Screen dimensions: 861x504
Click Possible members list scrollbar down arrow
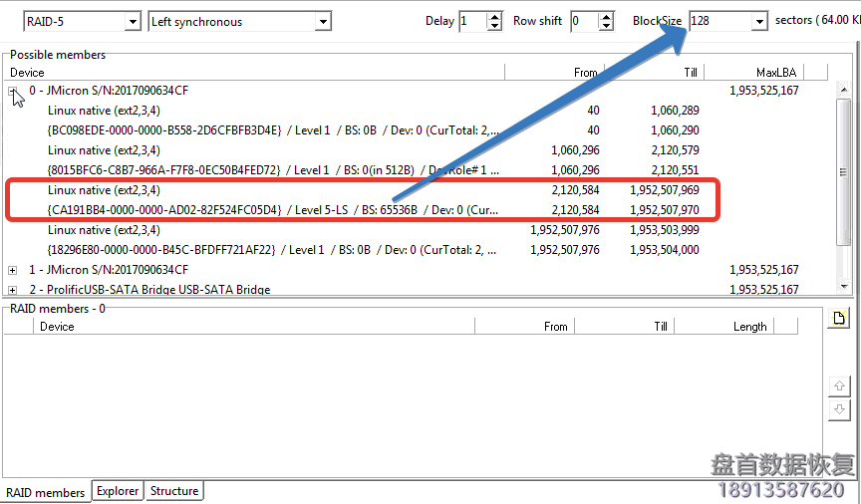[x=843, y=286]
